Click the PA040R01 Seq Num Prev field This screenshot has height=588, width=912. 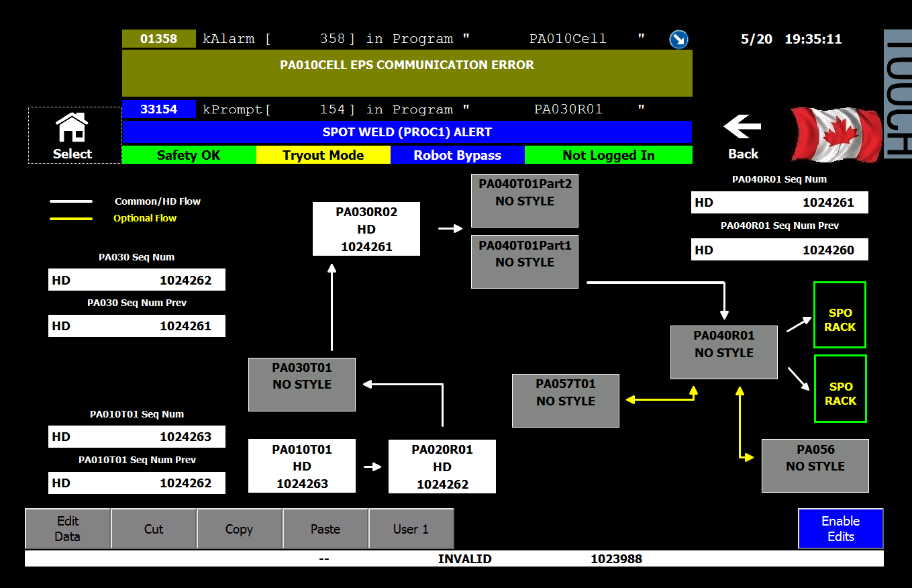point(780,250)
